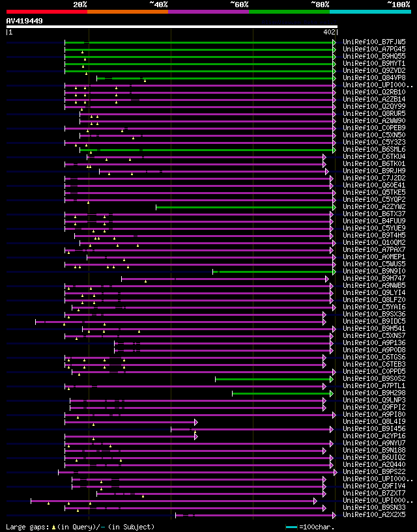Click the orange ~40% identity legend bar

128,12
